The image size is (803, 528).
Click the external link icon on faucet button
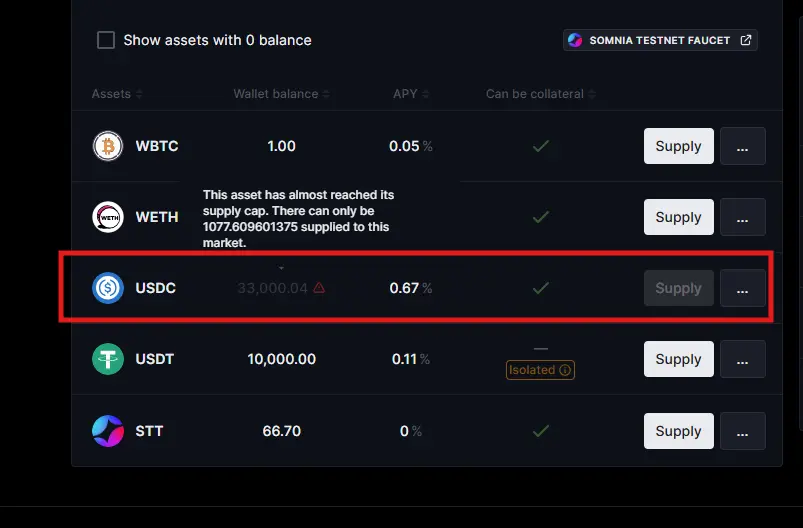pos(746,40)
